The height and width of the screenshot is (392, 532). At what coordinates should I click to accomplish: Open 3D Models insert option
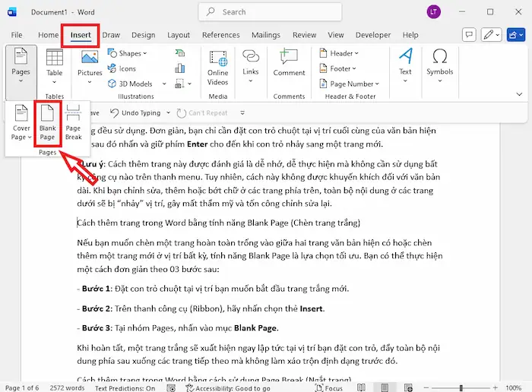[129, 84]
